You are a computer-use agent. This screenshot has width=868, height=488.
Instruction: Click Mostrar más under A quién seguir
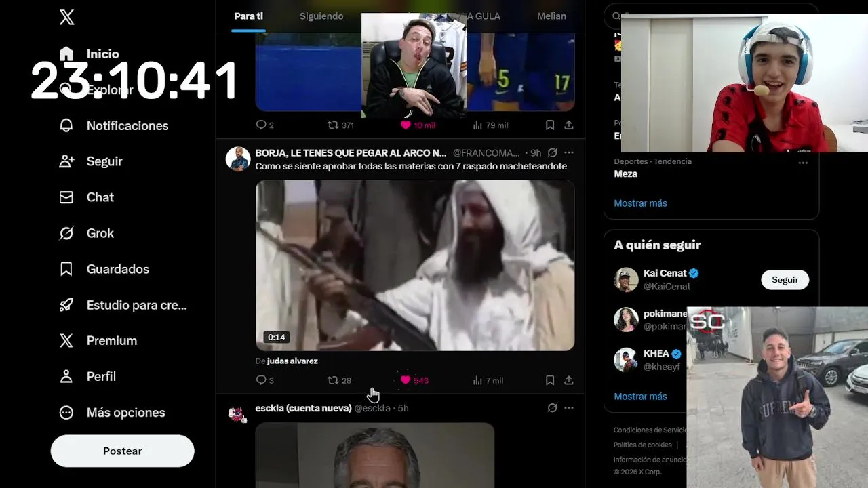pos(641,396)
